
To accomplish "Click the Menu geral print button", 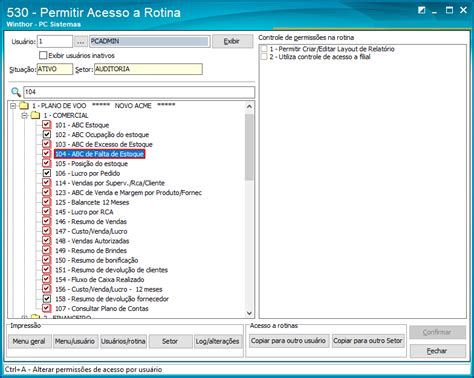I will [x=29, y=341].
